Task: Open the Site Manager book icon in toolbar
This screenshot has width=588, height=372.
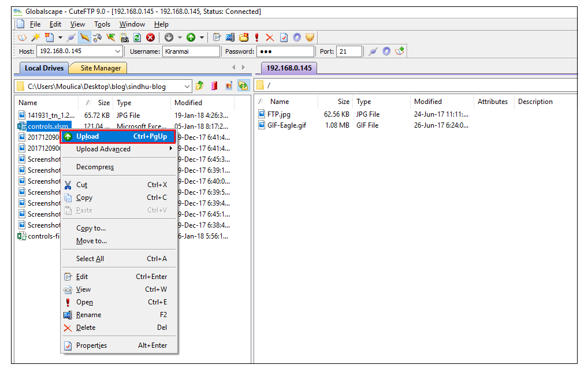Action: 22,38
